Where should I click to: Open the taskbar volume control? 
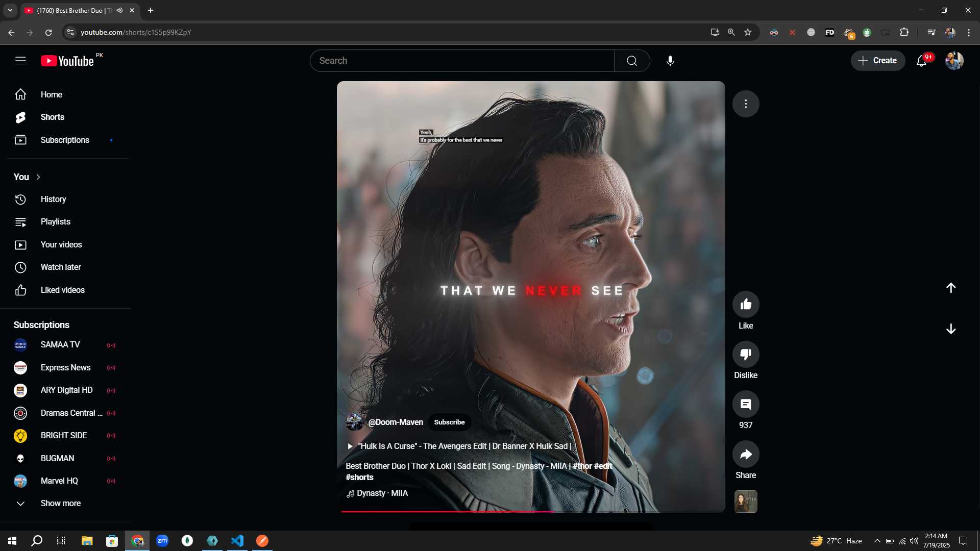914,541
